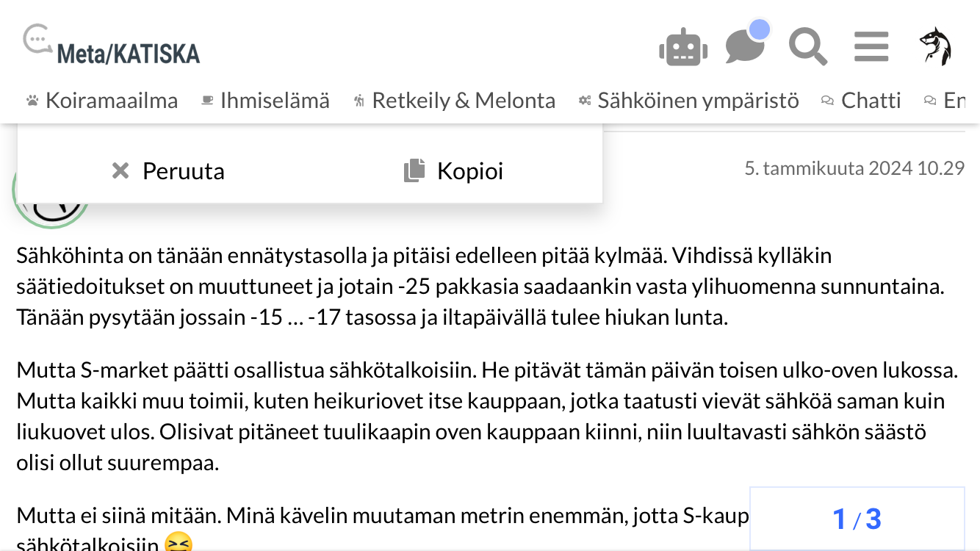Go to the Ihmiselämä category
The image size is (980, 551).
point(275,101)
